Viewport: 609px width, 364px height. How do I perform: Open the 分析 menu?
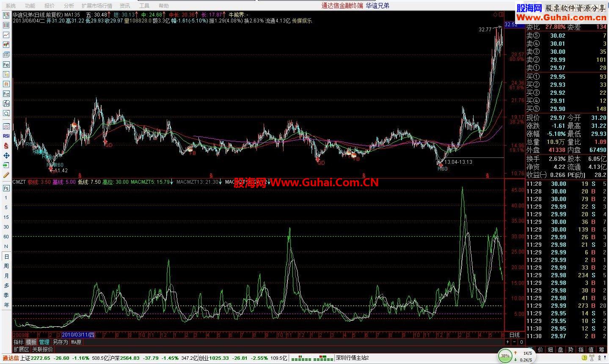point(69,6)
